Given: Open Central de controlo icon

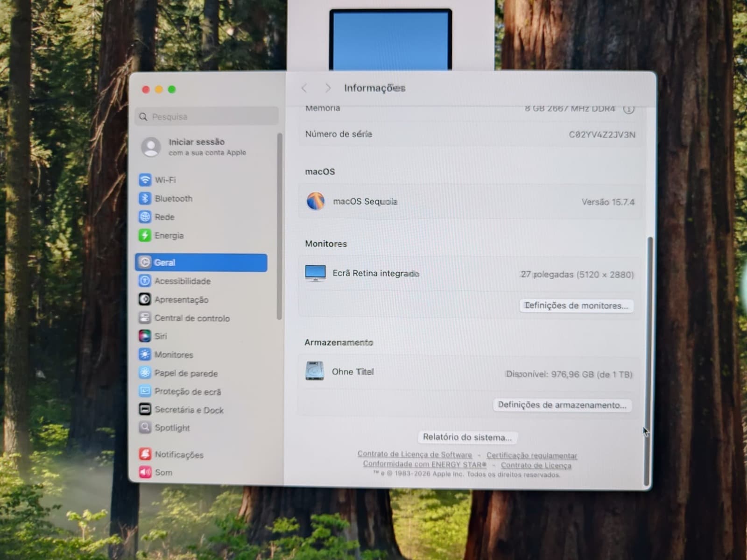Looking at the screenshot, I should (145, 318).
